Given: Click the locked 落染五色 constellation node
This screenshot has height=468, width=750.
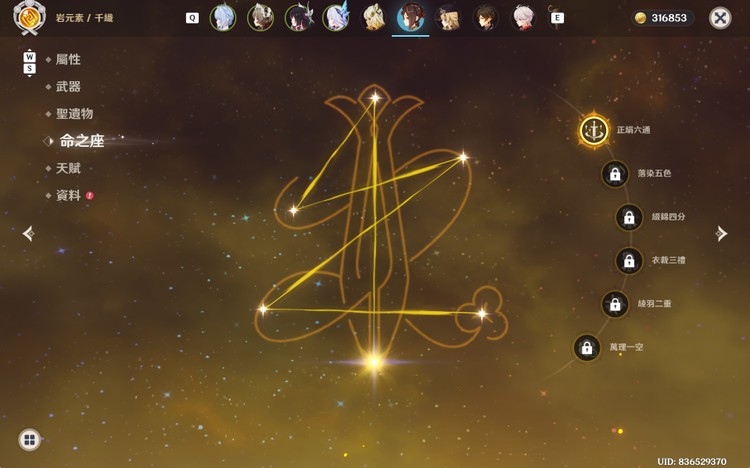Looking at the screenshot, I should coord(615,174).
